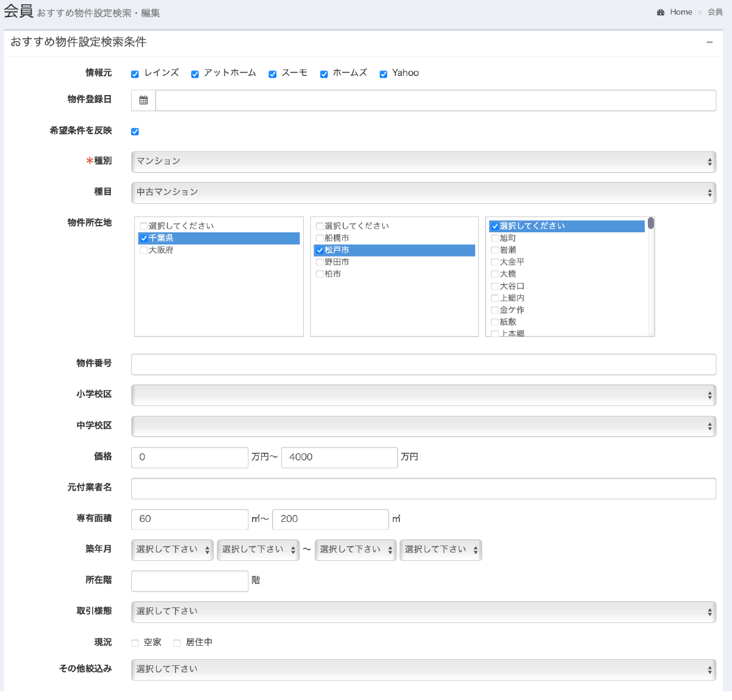Screen dimensions: 732x700
Task: Click the maximum 価格 field showing 4000
Action: [339, 457]
